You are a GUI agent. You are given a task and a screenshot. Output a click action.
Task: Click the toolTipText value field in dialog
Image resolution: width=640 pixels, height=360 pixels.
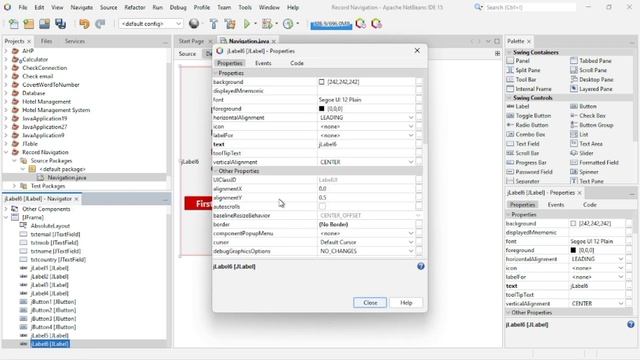click(x=366, y=153)
